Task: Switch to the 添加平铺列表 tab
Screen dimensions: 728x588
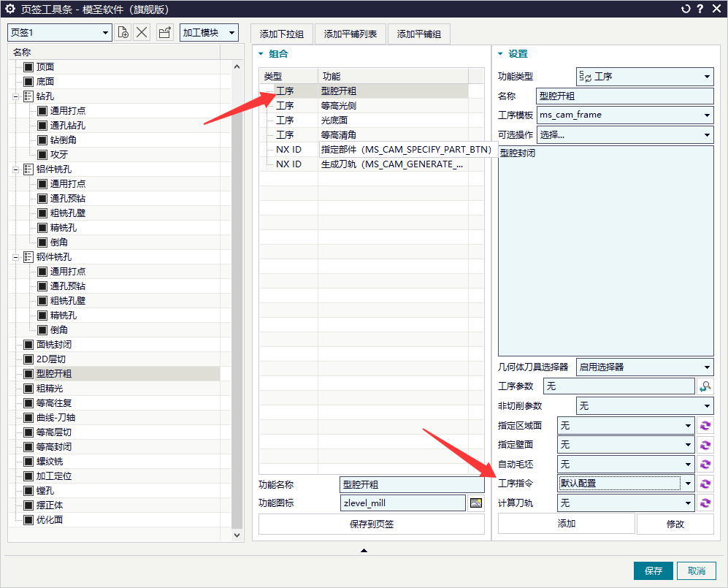Action: pyautogui.click(x=350, y=34)
